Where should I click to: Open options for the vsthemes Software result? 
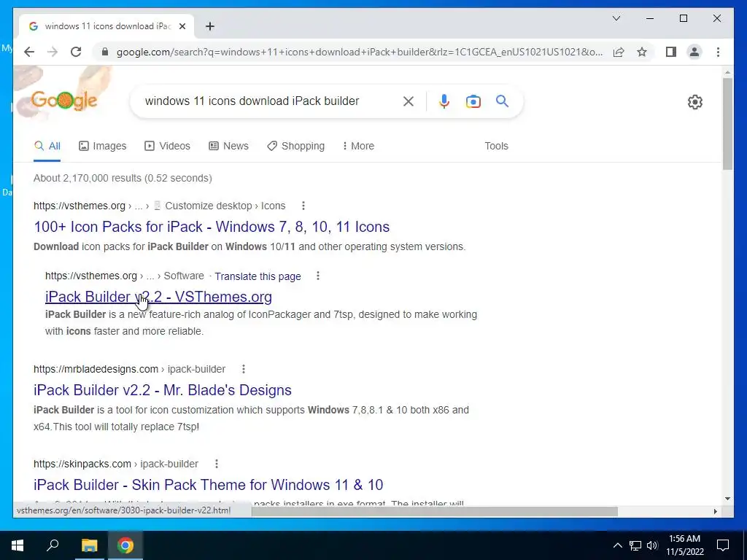(318, 276)
